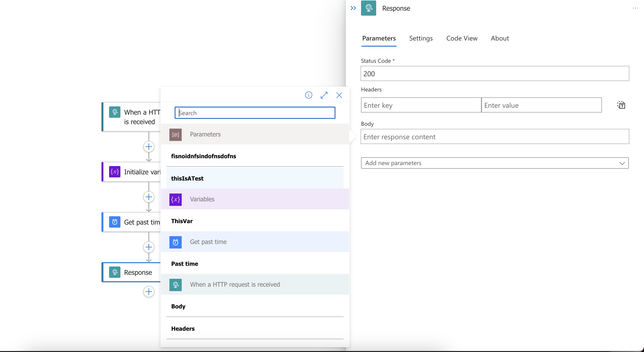Expand the dynamic content popup fullscreen arrow

click(x=324, y=95)
